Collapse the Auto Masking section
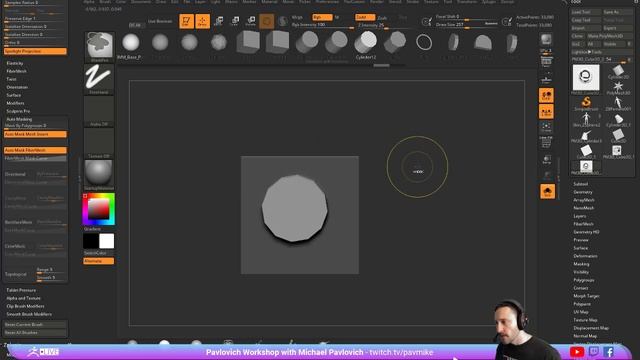The width and height of the screenshot is (640, 360). coord(19,119)
